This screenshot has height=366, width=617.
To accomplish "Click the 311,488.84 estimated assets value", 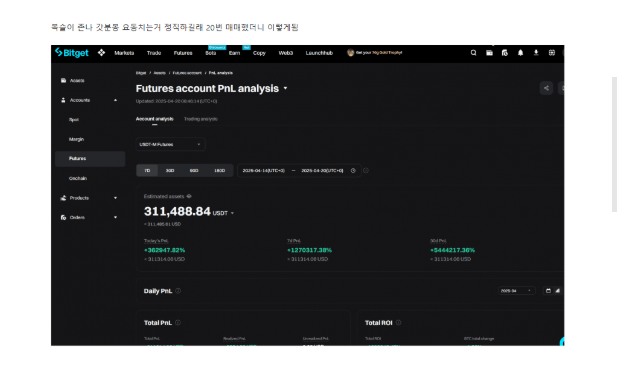I will (177, 212).
